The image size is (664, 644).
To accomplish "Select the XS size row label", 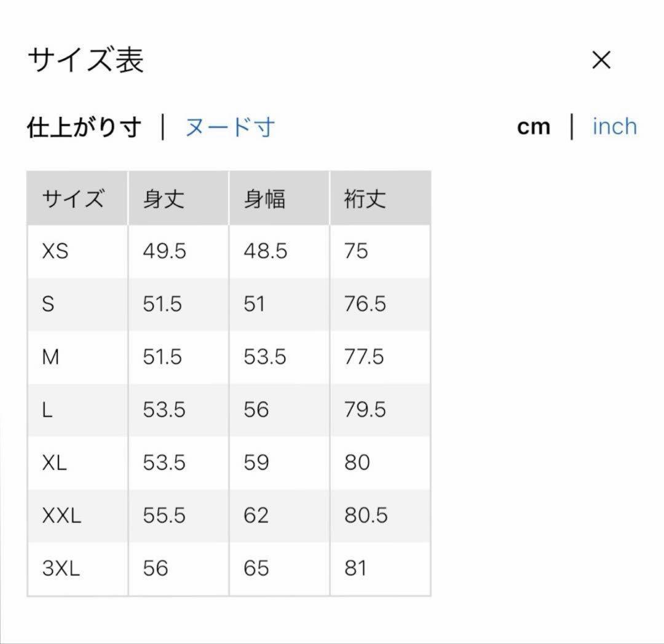I will [x=55, y=251].
